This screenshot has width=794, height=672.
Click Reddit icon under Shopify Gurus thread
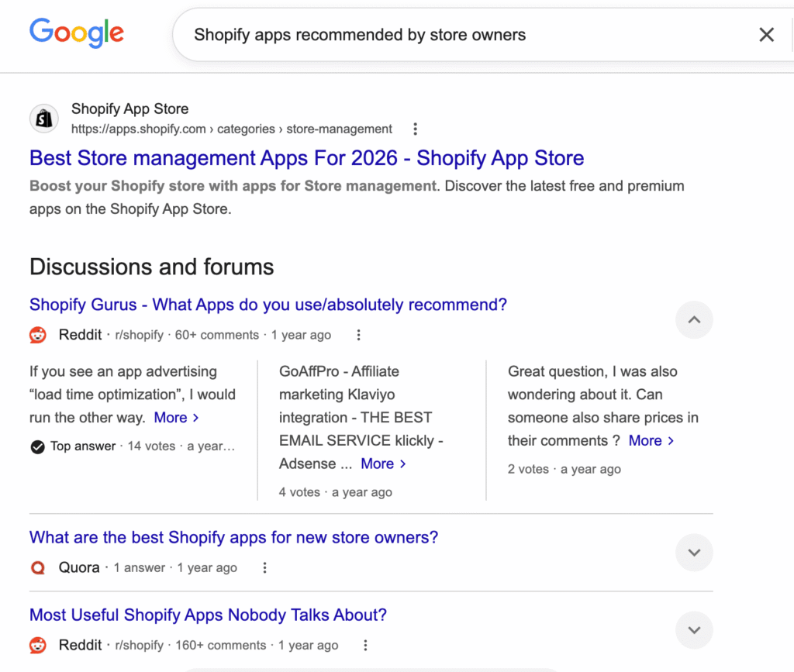(38, 335)
